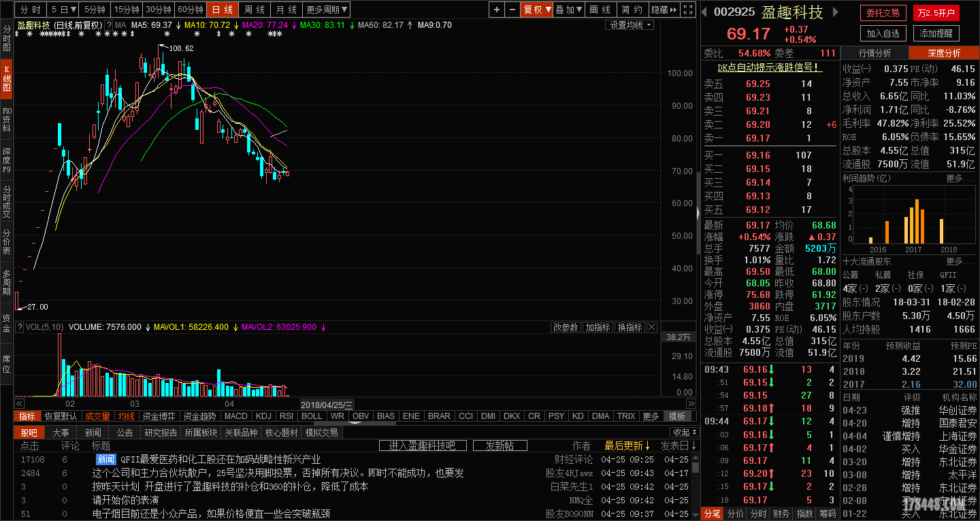Open DK点自动提示涨跌信号 link
This screenshot has height=521, width=980.
coord(770,67)
